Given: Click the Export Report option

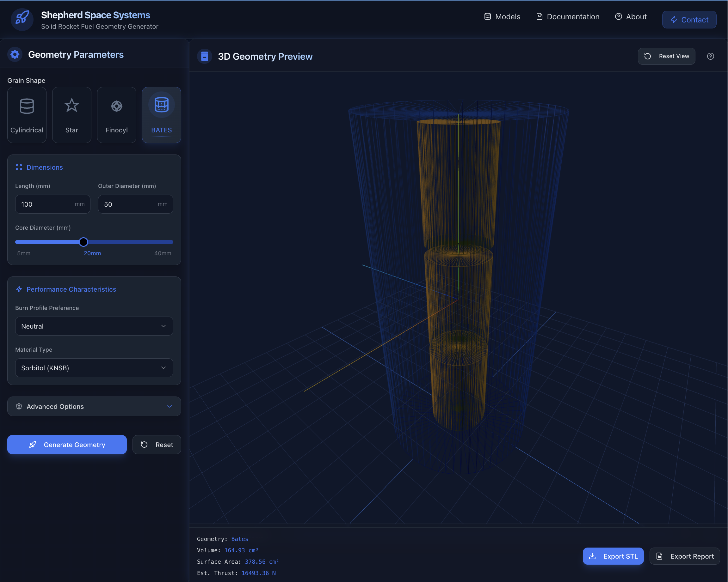Looking at the screenshot, I should (x=685, y=556).
